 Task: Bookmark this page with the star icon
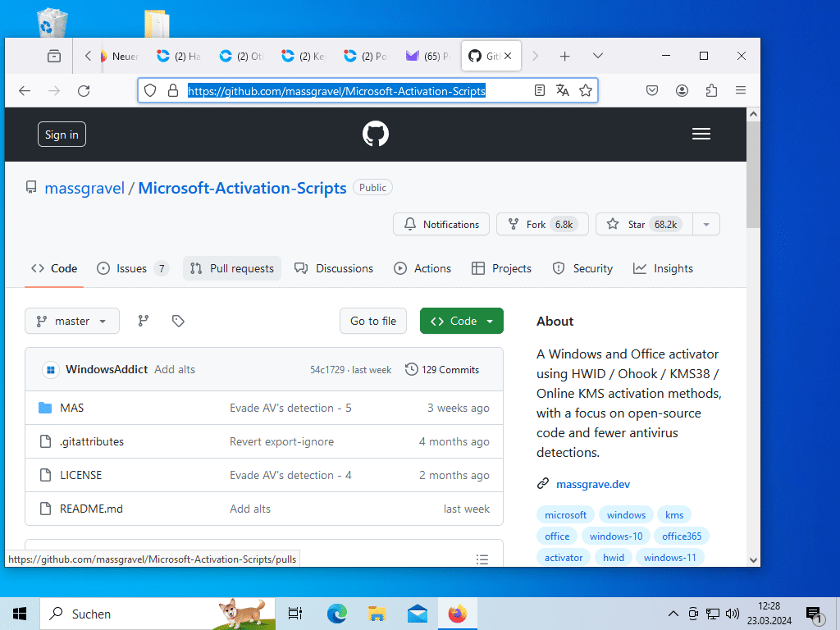586,90
